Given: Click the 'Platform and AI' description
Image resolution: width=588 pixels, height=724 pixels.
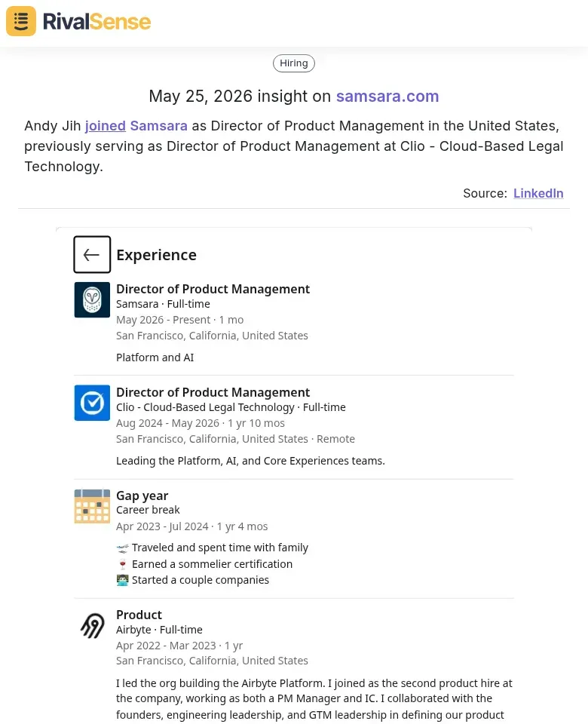Looking at the screenshot, I should (155, 357).
